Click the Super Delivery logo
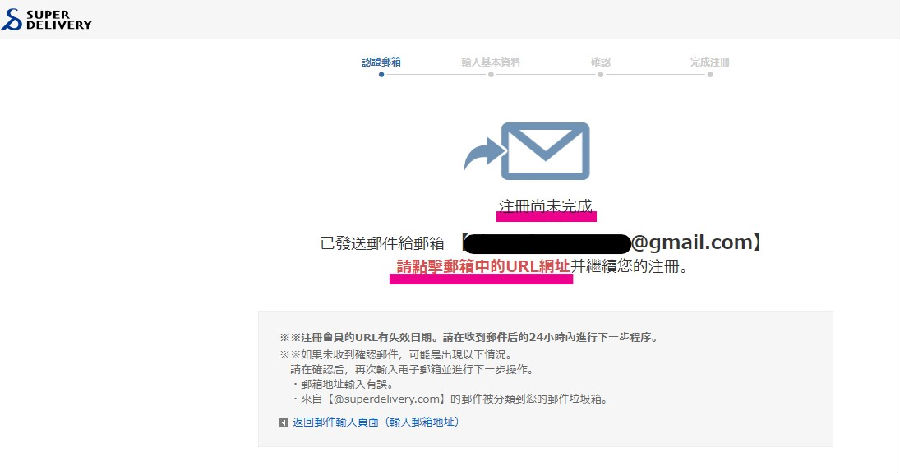This screenshot has width=900, height=473. coord(46,20)
